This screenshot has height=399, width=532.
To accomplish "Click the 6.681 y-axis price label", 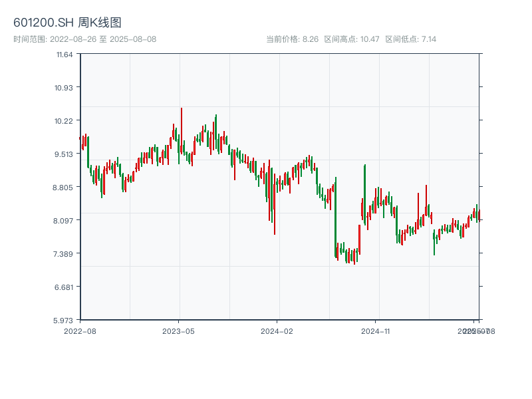I will tap(65, 287).
